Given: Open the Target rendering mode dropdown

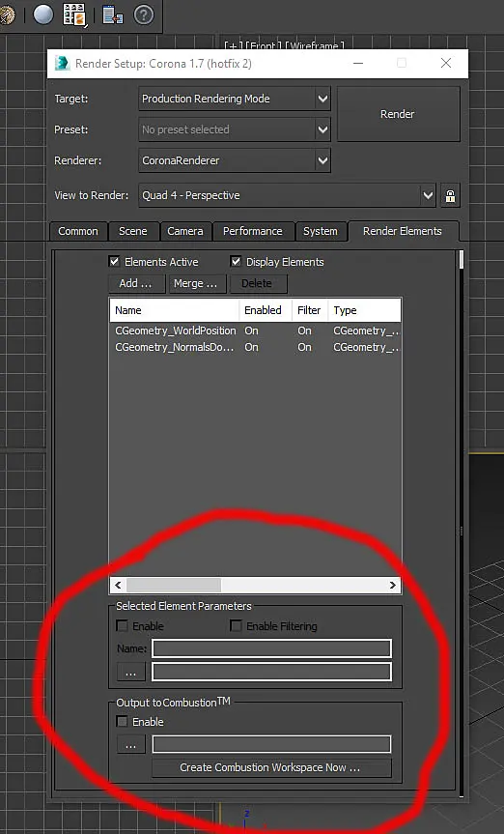Looking at the screenshot, I should point(235,99).
